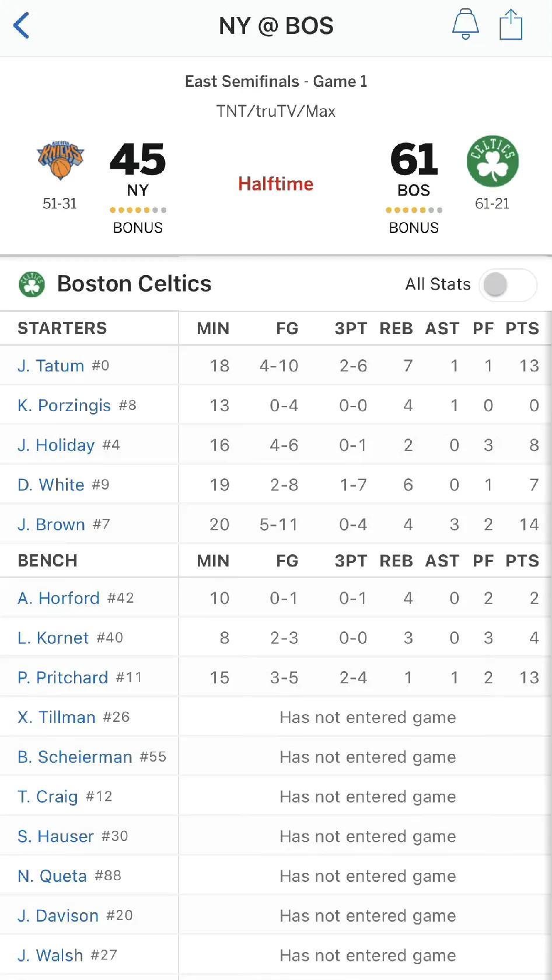Tap the PTS column header in Starters
The width and height of the screenshot is (552, 980).
click(x=522, y=328)
